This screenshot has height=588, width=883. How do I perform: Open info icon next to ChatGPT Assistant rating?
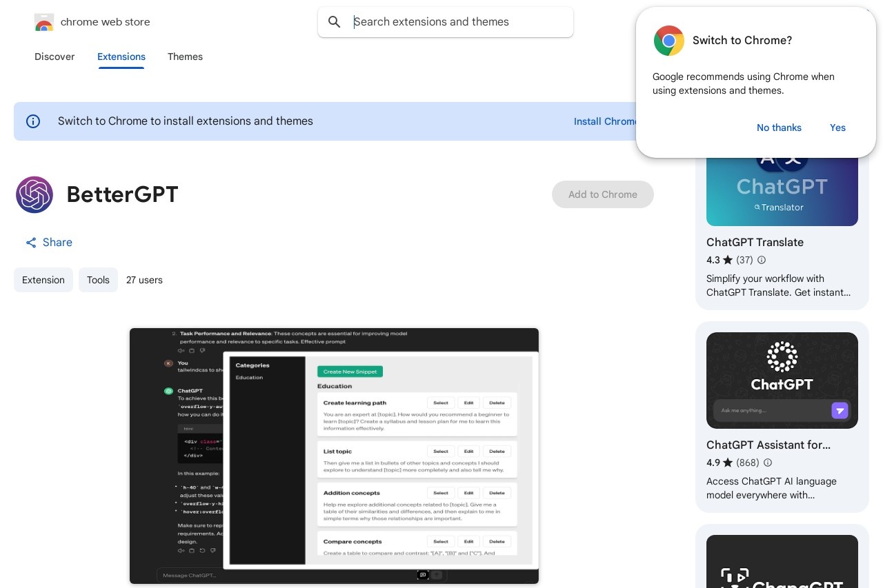click(768, 463)
